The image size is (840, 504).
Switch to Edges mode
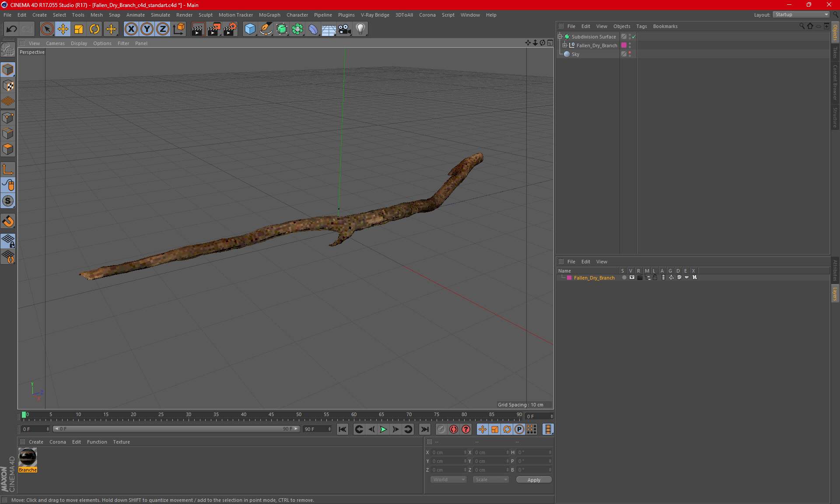(x=8, y=133)
